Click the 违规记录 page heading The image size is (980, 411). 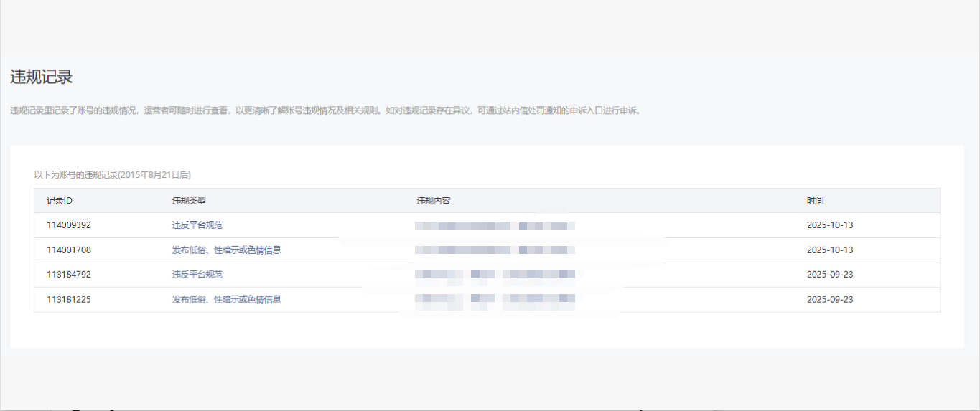point(42,77)
